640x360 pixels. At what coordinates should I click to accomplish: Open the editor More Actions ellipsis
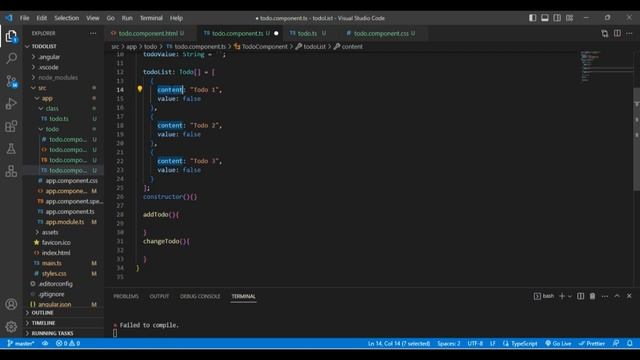[629, 33]
